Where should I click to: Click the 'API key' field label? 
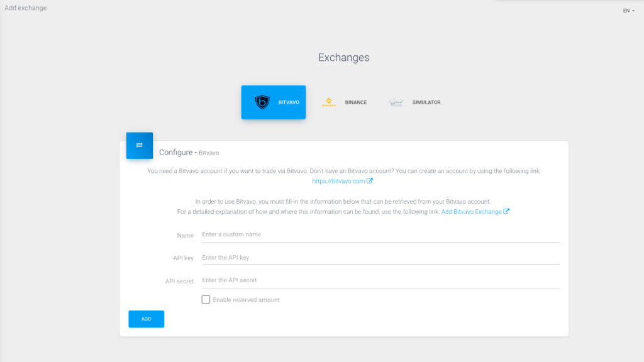[183, 258]
